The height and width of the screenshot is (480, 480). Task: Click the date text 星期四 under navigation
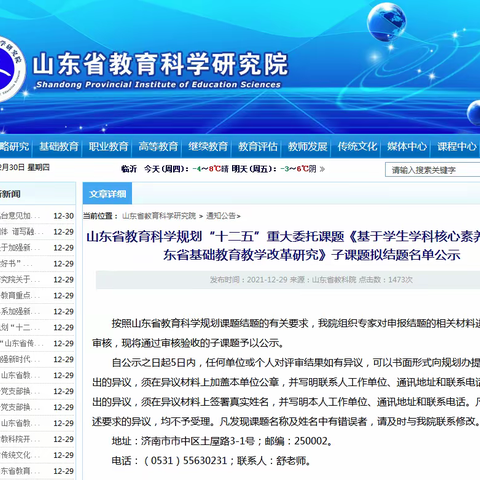38,168
